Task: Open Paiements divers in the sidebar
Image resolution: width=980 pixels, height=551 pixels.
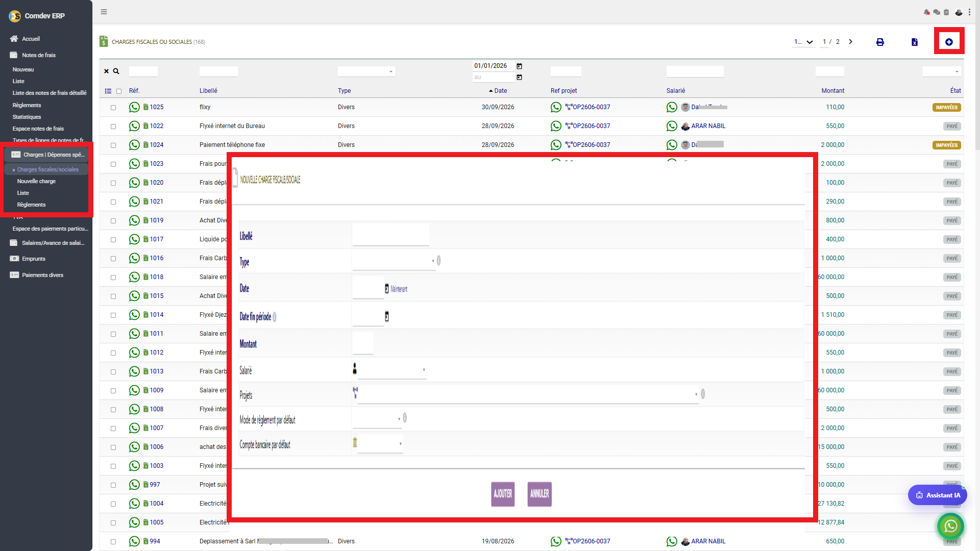Action: point(37,275)
